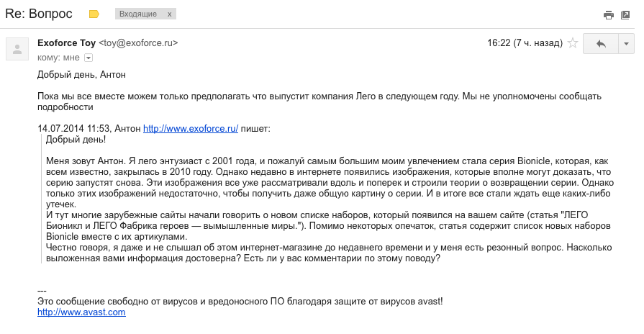Open the http://www.exoforce.ru/ link
Screen dimensions: 644x334
(191, 129)
